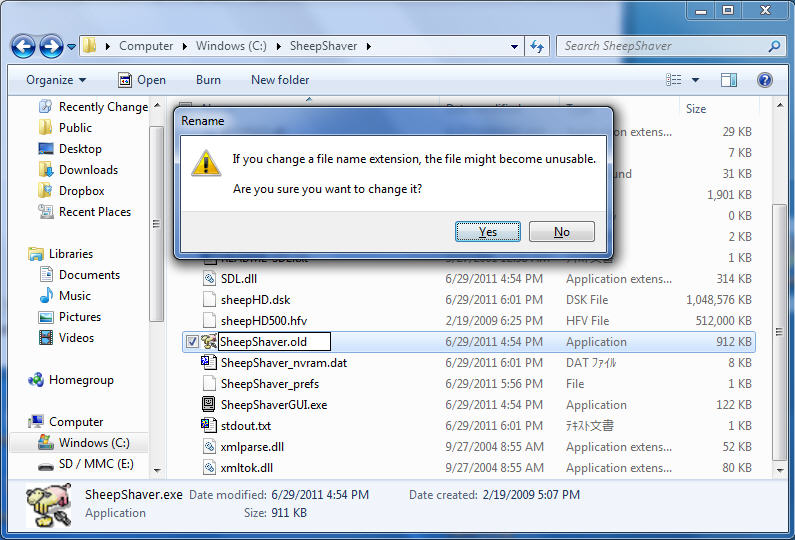Expand arrow after SheepShaver breadcrumb
Image resolution: width=795 pixels, height=540 pixels.
point(369,46)
